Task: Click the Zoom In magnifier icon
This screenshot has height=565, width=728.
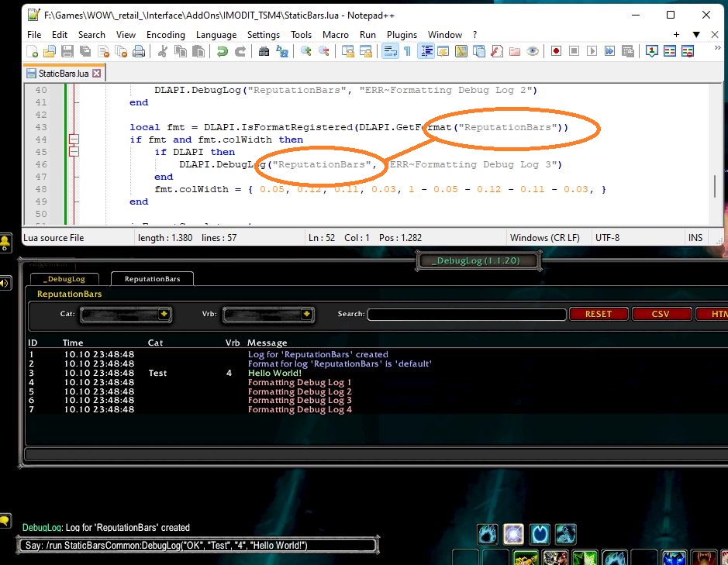Action: (305, 51)
